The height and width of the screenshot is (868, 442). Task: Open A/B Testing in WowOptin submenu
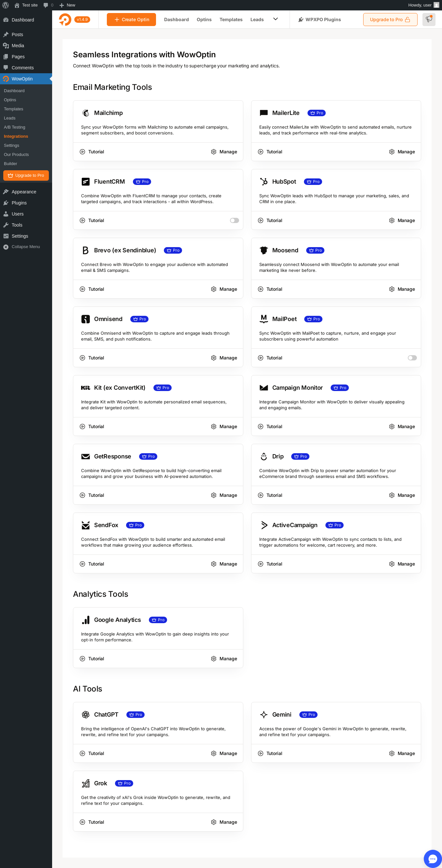(x=15, y=127)
